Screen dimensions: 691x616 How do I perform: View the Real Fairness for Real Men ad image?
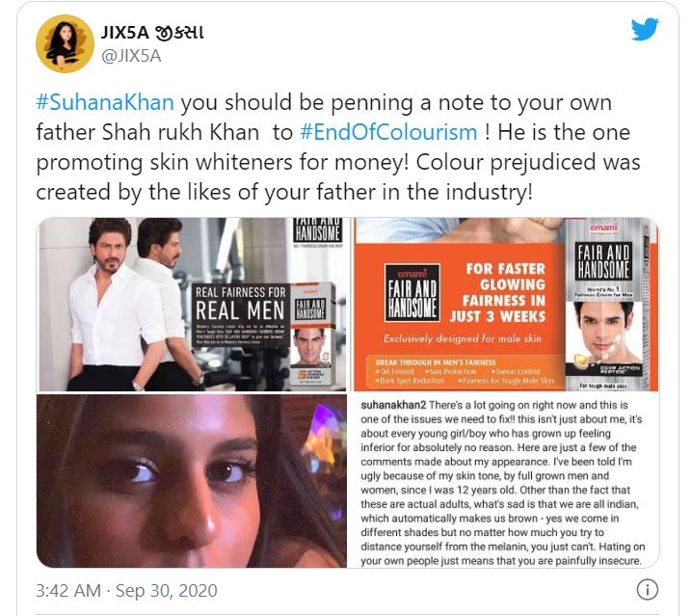192,305
